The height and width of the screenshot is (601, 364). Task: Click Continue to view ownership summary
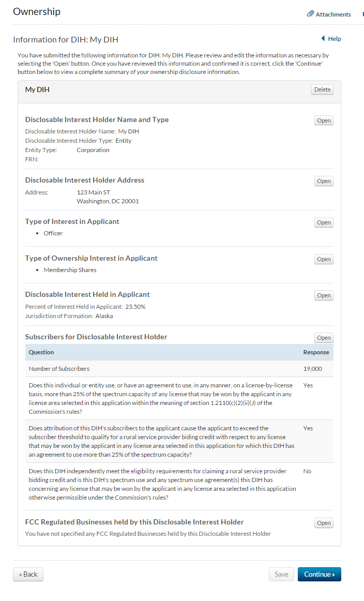(319, 574)
